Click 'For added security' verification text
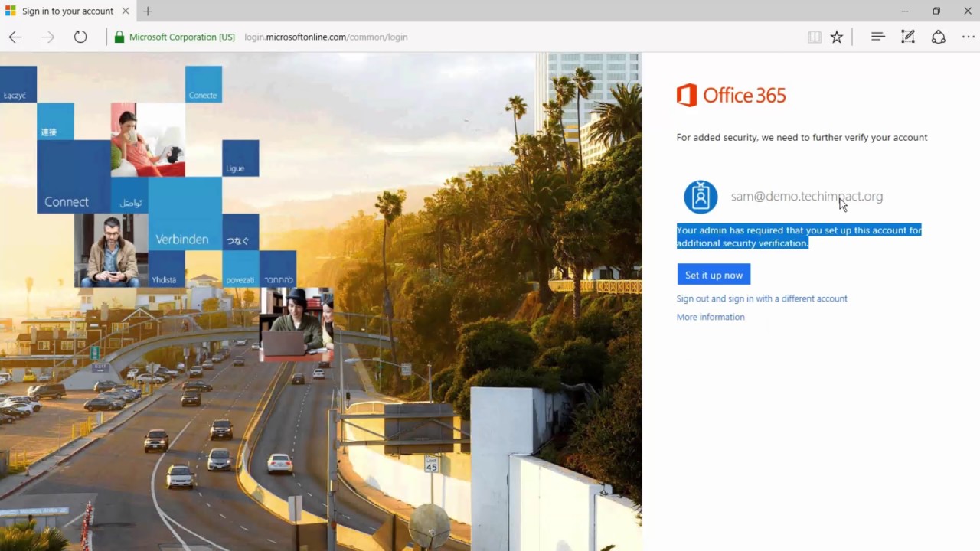980x551 pixels. tap(802, 138)
